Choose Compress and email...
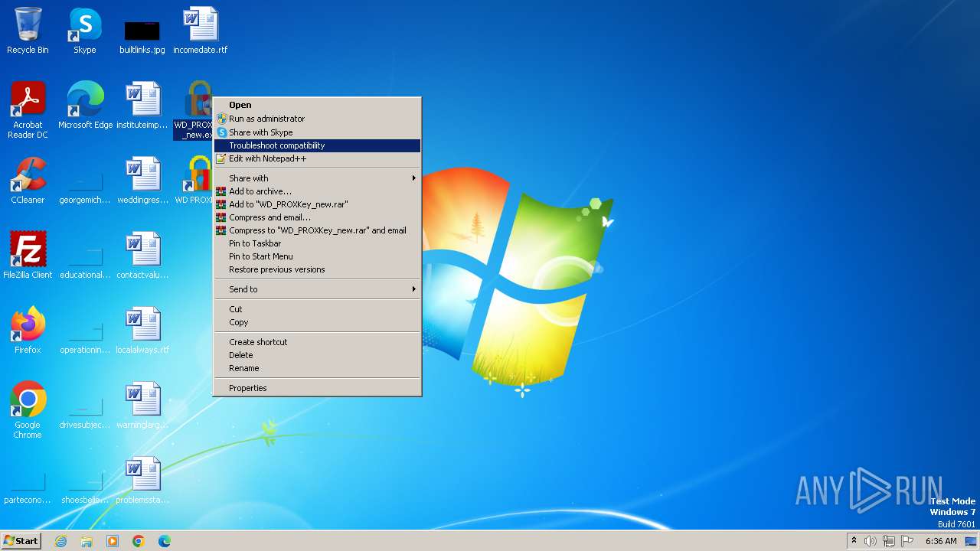 pyautogui.click(x=317, y=217)
